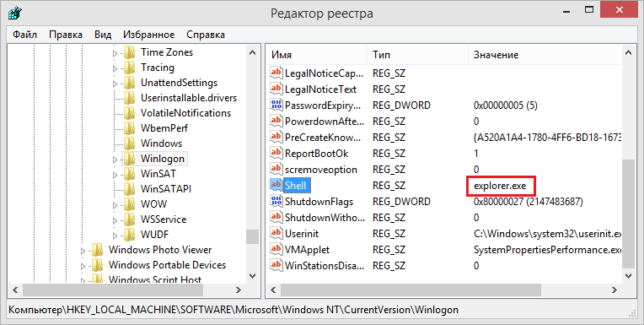Click the explorer.exe value of Shell
The height and width of the screenshot is (325, 644).
[500, 186]
